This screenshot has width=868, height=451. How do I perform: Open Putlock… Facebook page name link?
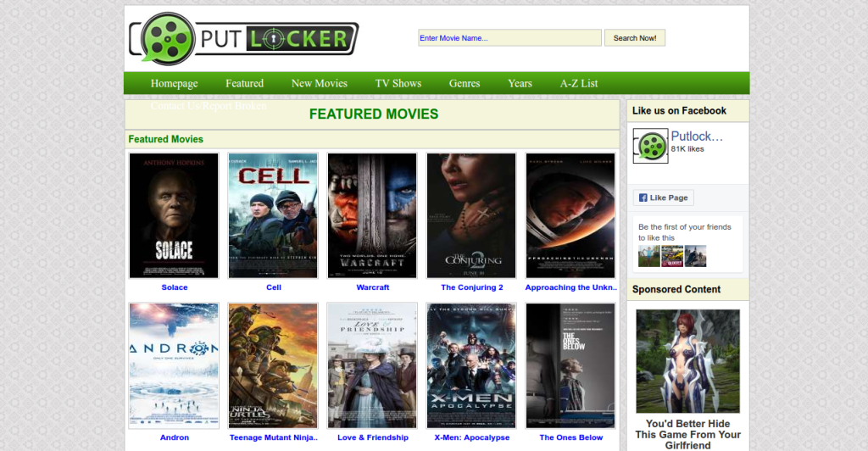(697, 136)
